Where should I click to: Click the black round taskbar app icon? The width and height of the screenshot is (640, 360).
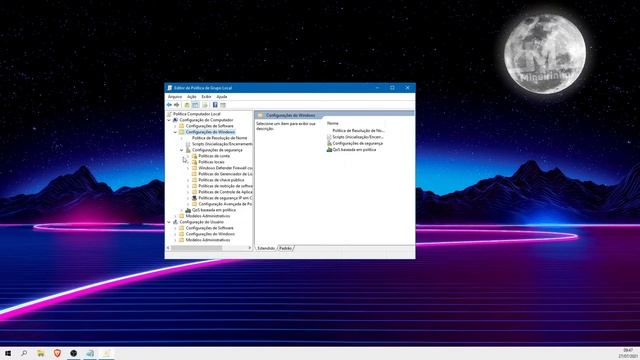[x=73, y=353]
